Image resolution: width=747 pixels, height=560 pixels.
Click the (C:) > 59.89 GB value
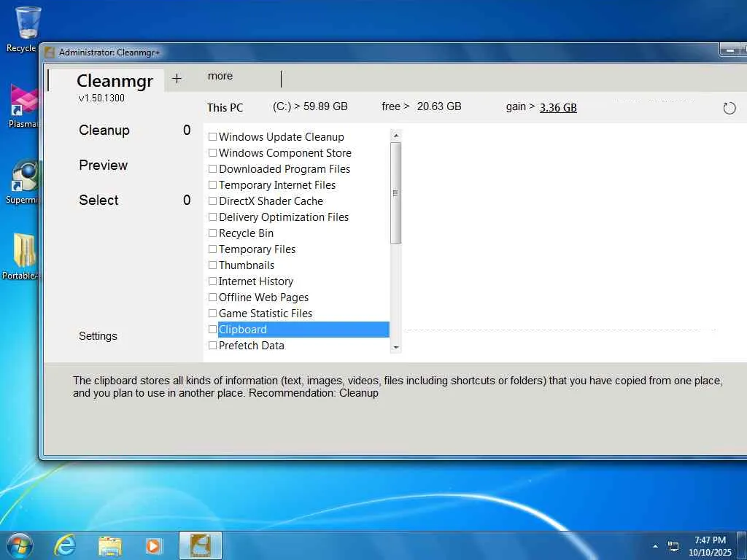(x=310, y=106)
